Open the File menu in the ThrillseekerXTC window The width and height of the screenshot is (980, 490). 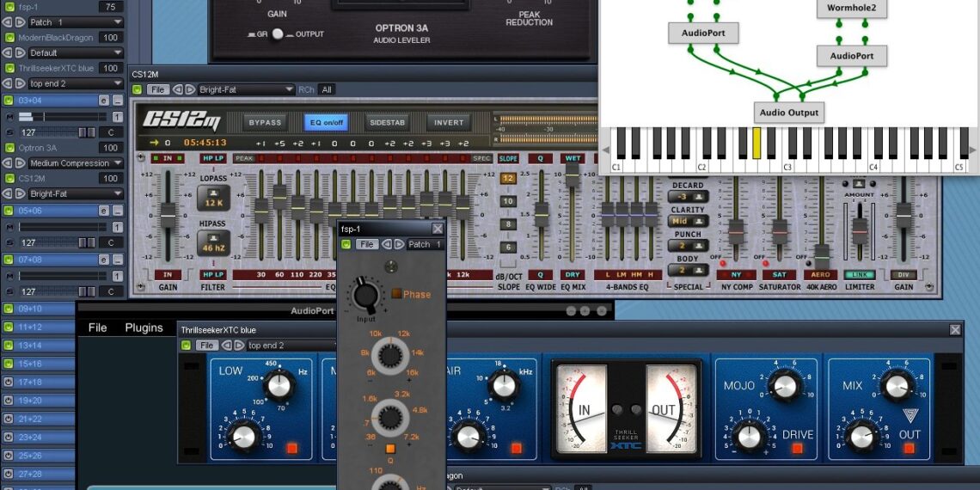206,345
